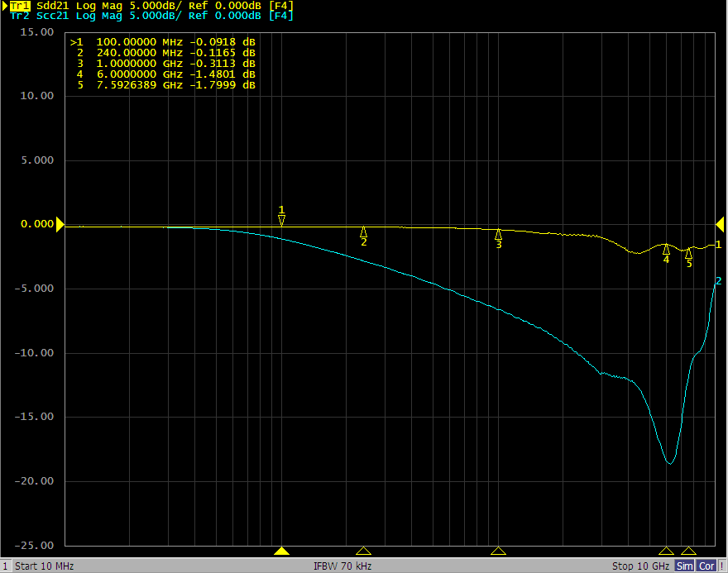
Task: Click the right yellow reference level arrow
Action: coord(720,224)
